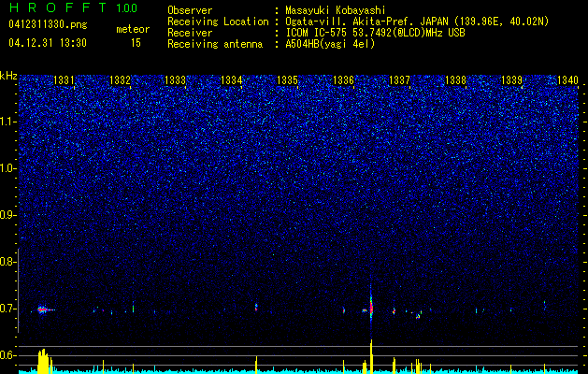Screen dimensions: 588x374
Task: Click the strong meteor echo after 1336
Action: coord(371,306)
